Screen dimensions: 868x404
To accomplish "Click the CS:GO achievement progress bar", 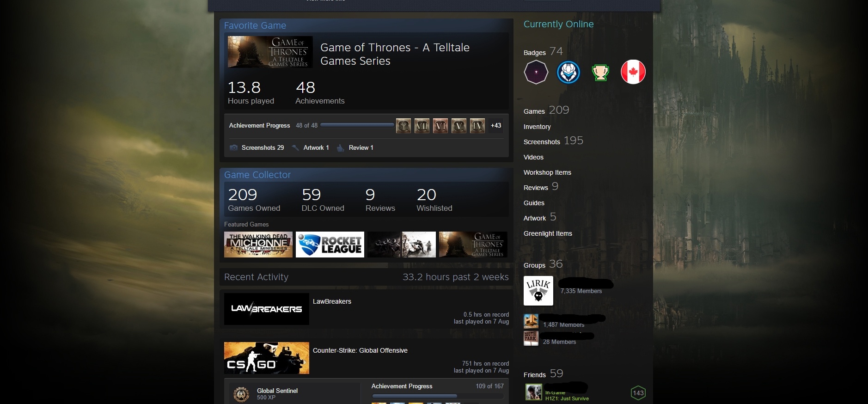I will tap(438, 396).
